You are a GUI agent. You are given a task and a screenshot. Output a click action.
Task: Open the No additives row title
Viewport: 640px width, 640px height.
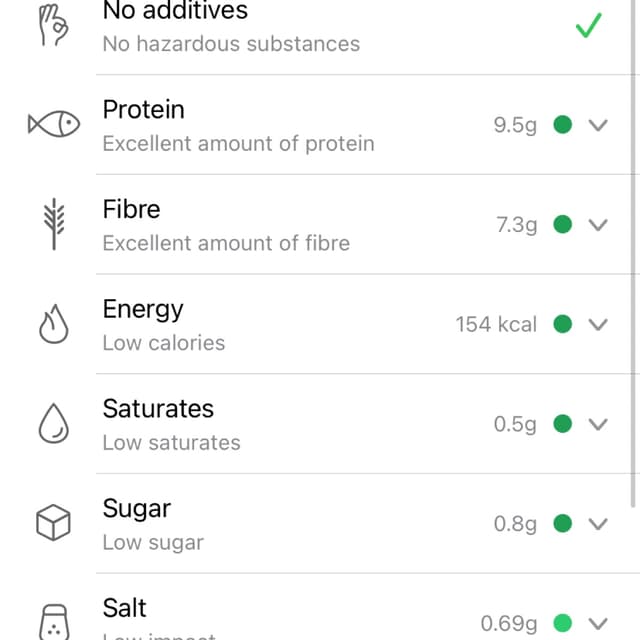tap(175, 10)
